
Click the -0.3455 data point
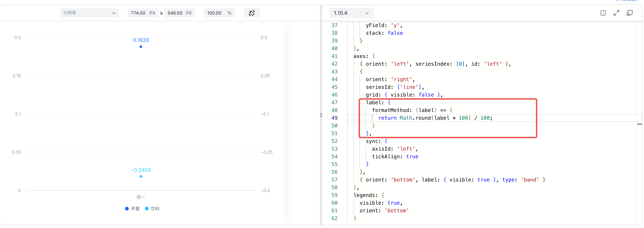[141, 177]
